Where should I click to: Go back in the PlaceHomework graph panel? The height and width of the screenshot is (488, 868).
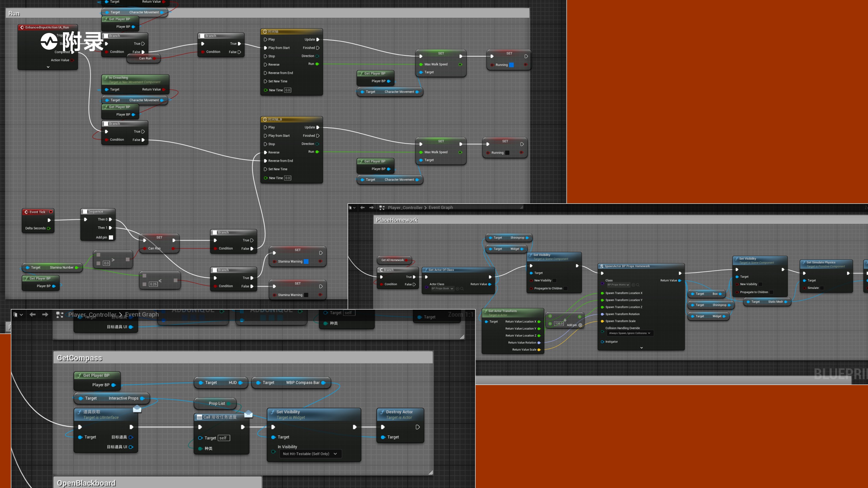(363, 208)
